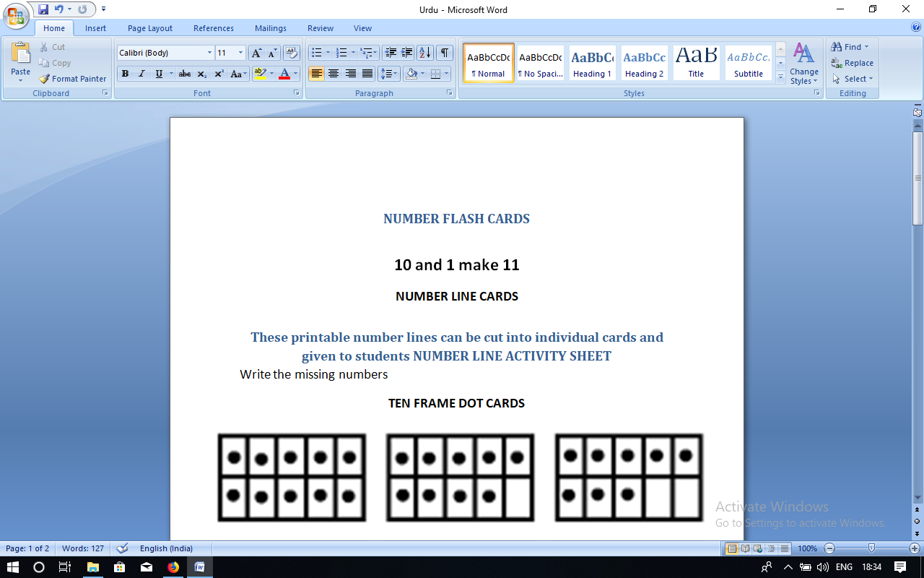
Task: Apply a numbered list
Action: pyautogui.click(x=342, y=53)
